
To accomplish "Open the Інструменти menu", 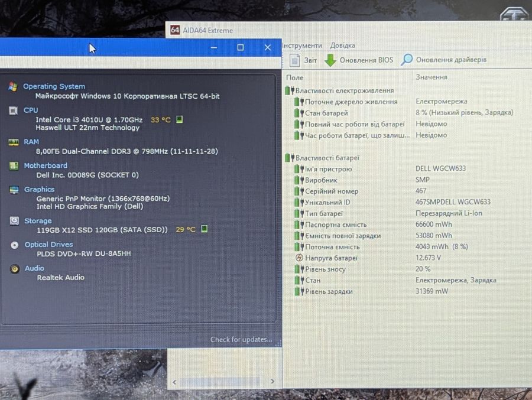I will pos(302,45).
